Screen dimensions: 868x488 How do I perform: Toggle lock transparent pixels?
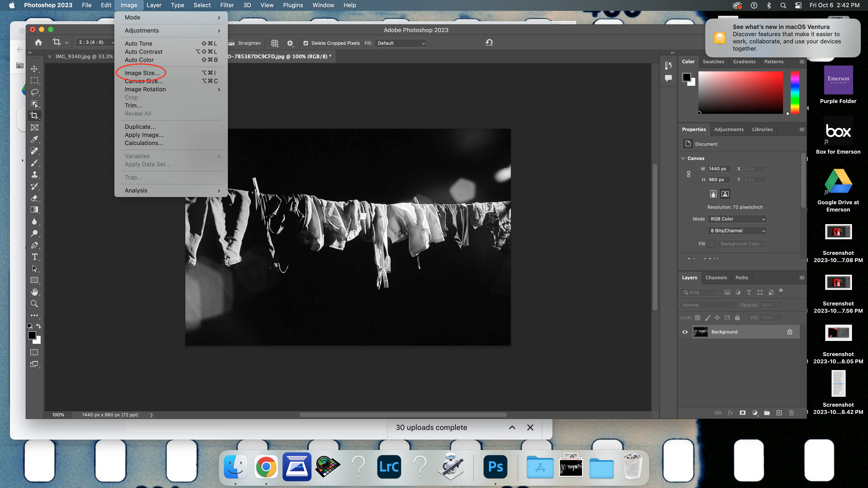(698, 318)
